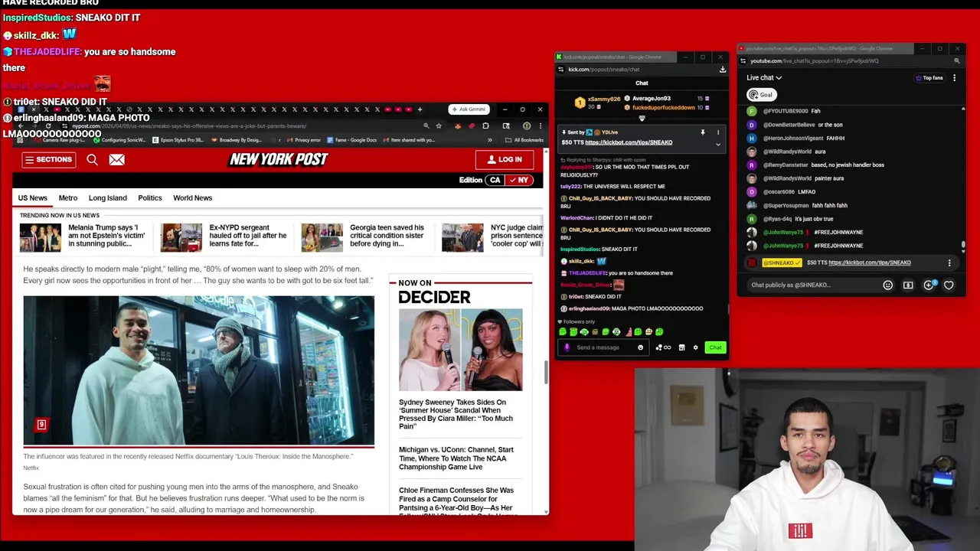Open the Georgia teen trending story
980x551 pixels.
point(387,236)
